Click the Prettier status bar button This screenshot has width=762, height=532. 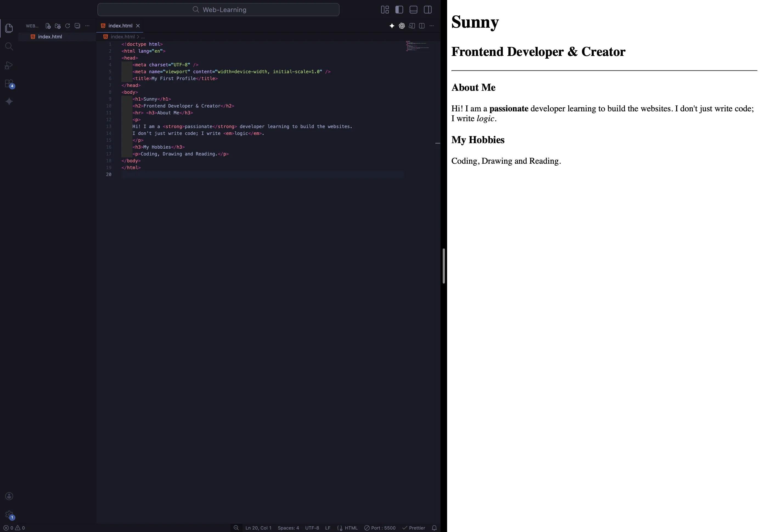click(414, 528)
